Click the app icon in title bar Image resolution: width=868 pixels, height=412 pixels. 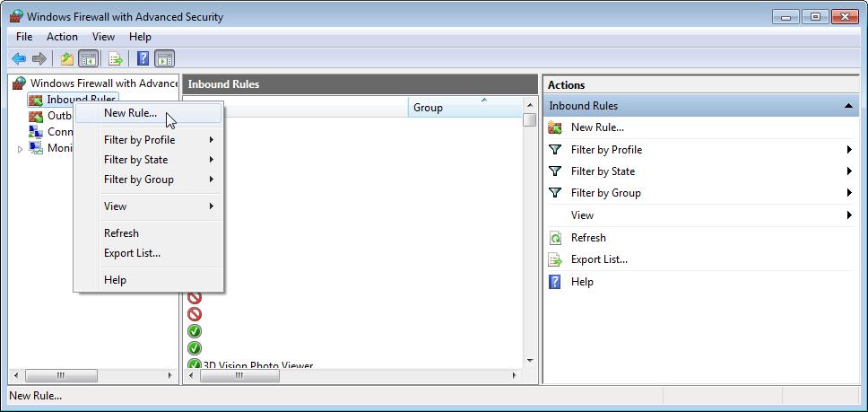(17, 17)
